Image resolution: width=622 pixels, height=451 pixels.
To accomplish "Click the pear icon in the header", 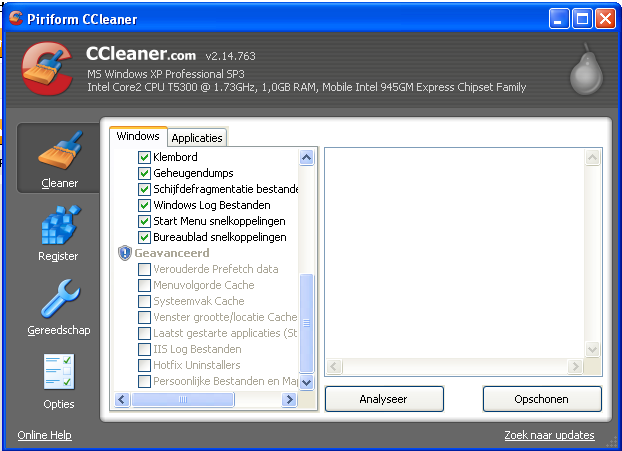I will [586, 69].
